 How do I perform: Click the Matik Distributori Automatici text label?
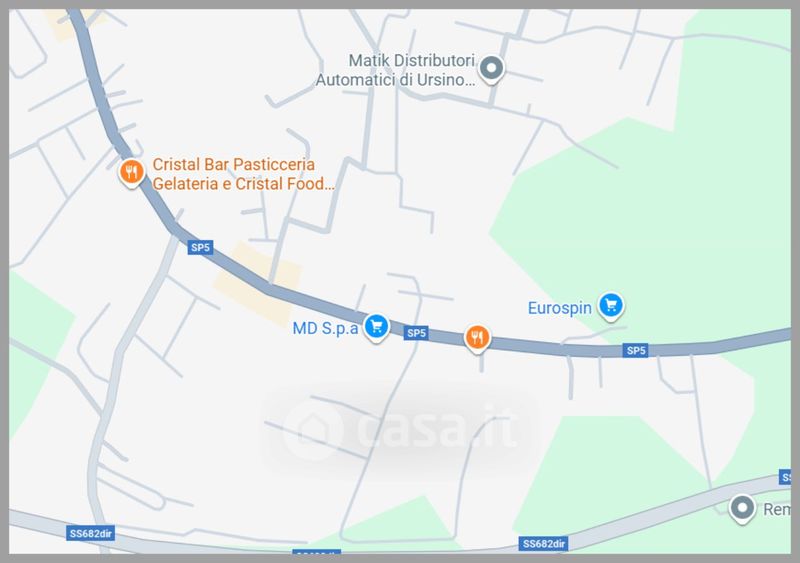396,70
